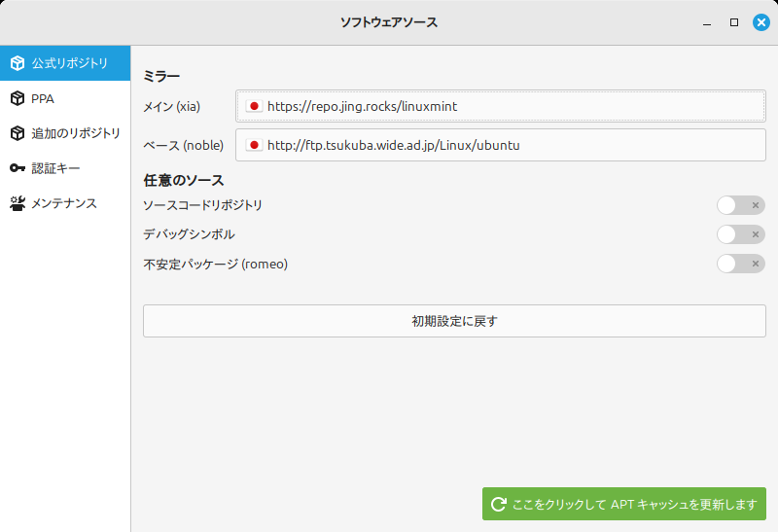Show the メンテナンス section
778x532 pixels.
click(65, 203)
